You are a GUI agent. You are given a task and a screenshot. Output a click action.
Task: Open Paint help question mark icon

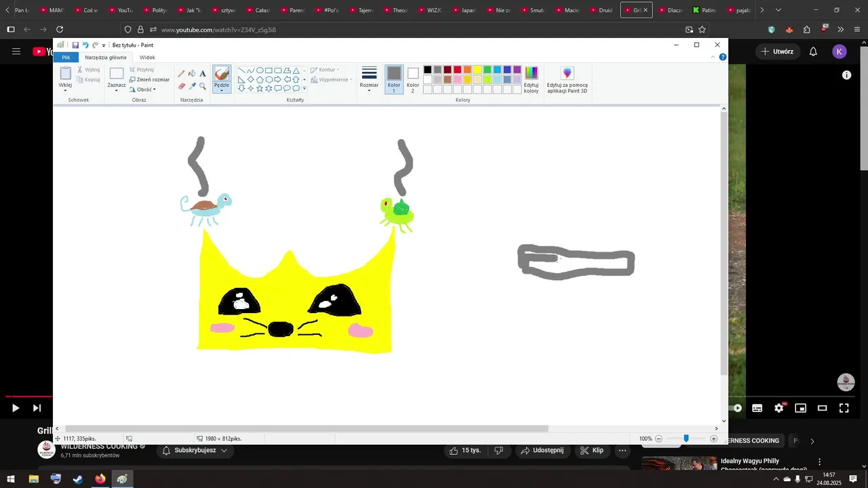click(x=723, y=57)
